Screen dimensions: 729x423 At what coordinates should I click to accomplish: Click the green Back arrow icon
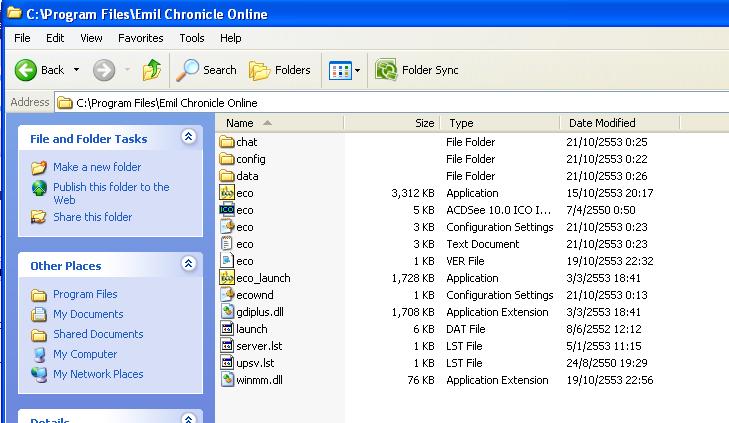tap(26, 70)
